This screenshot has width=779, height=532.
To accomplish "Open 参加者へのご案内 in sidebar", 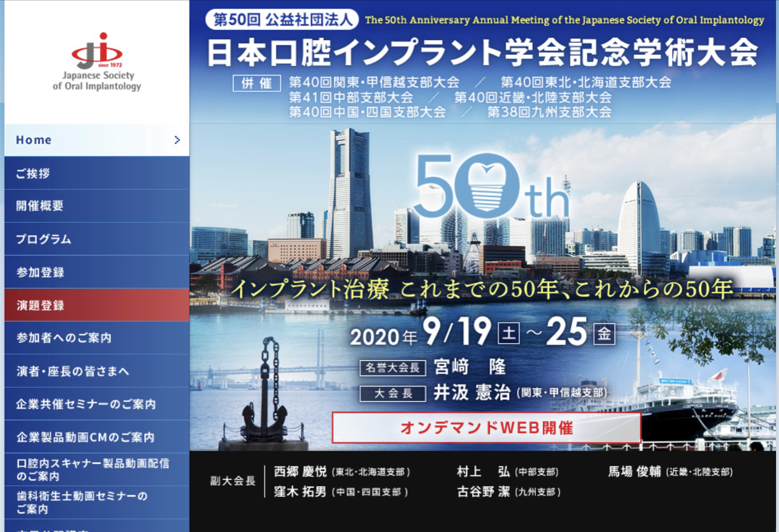I will pos(97,338).
